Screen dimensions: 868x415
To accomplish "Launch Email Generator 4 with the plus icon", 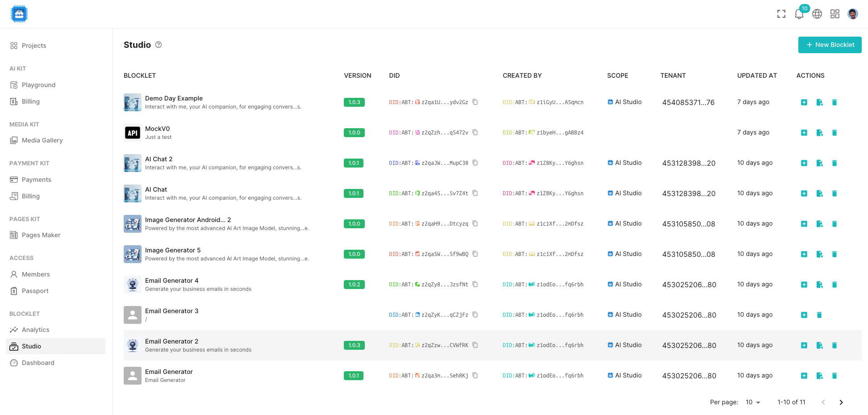I will [x=804, y=284].
